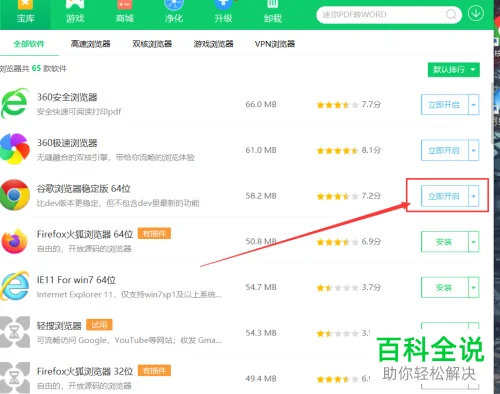Select the 双核浏览器 tab
Viewport: 500px width, 394px height.
152,44
